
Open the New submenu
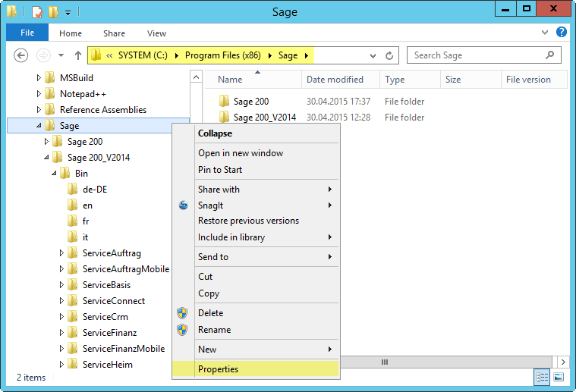click(256, 350)
